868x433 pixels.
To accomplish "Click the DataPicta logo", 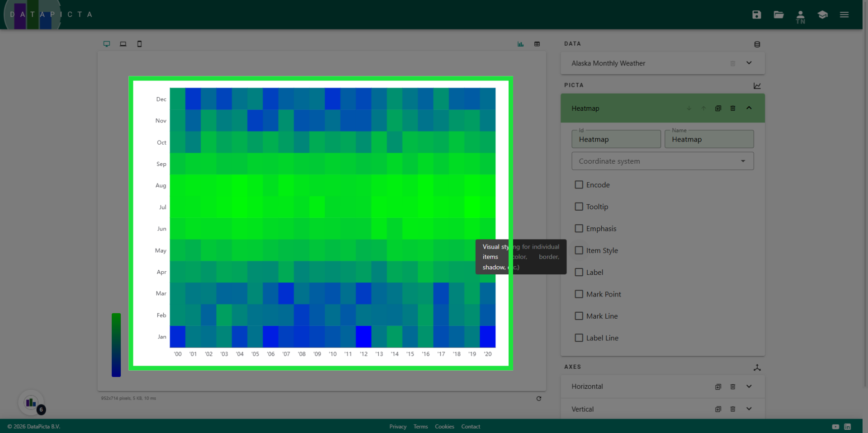I will (x=47, y=14).
